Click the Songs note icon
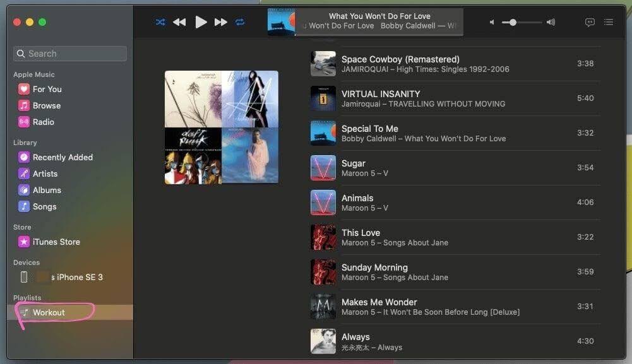This screenshot has width=632, height=364. click(24, 206)
